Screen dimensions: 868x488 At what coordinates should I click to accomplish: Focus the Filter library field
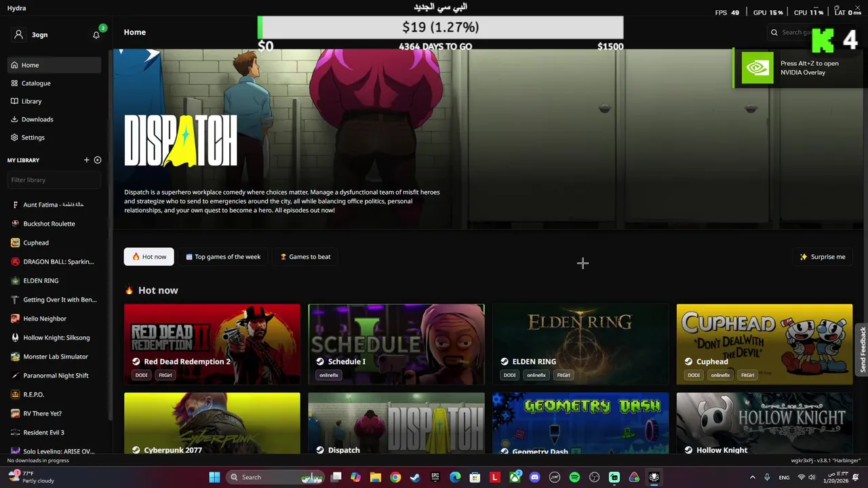[x=54, y=180]
